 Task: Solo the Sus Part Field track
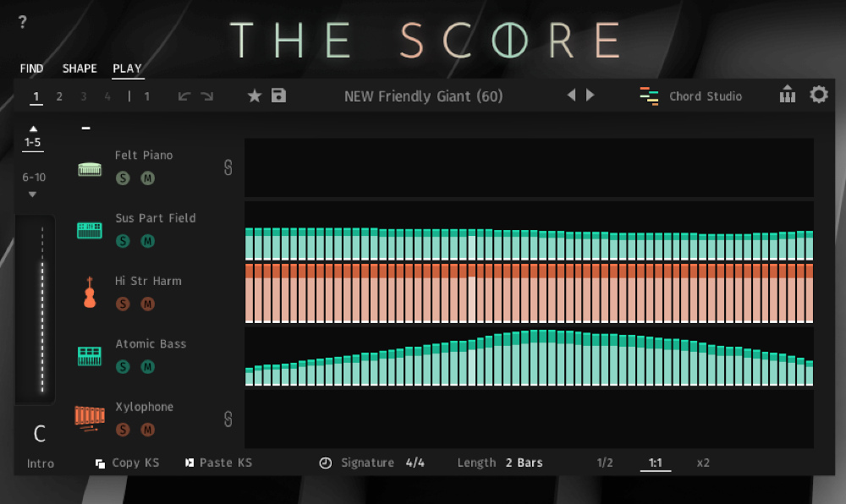point(123,242)
